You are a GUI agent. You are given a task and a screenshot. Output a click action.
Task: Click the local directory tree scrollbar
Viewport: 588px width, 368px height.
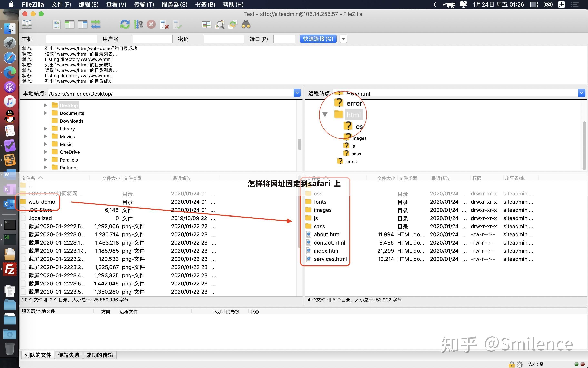(x=300, y=145)
